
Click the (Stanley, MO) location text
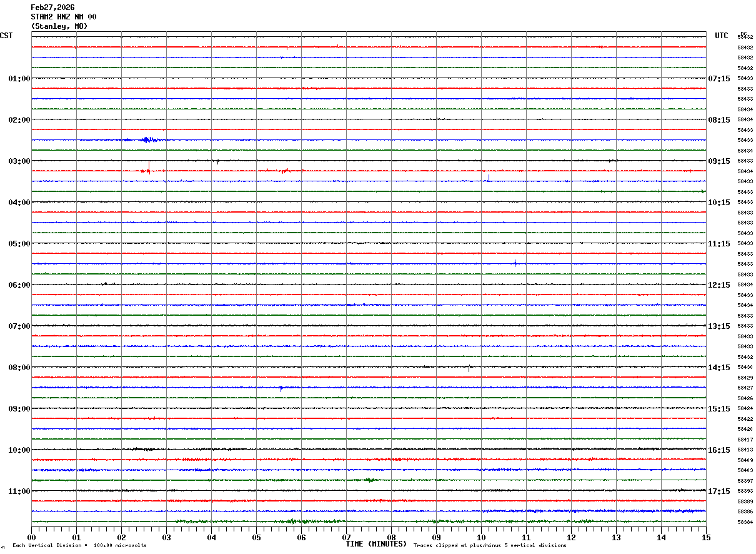[59, 26]
